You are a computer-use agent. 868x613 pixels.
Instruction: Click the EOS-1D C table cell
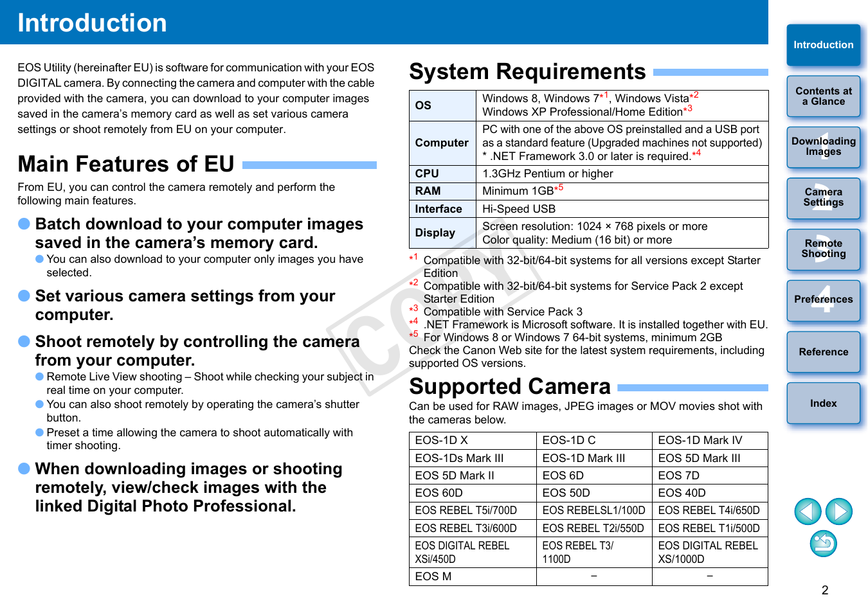click(594, 441)
